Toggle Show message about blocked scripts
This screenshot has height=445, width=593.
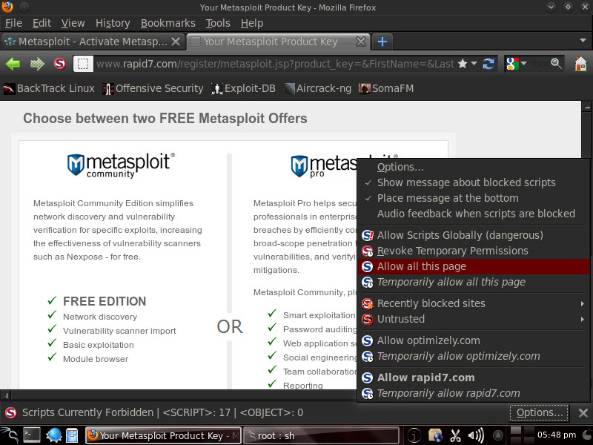pos(473,183)
